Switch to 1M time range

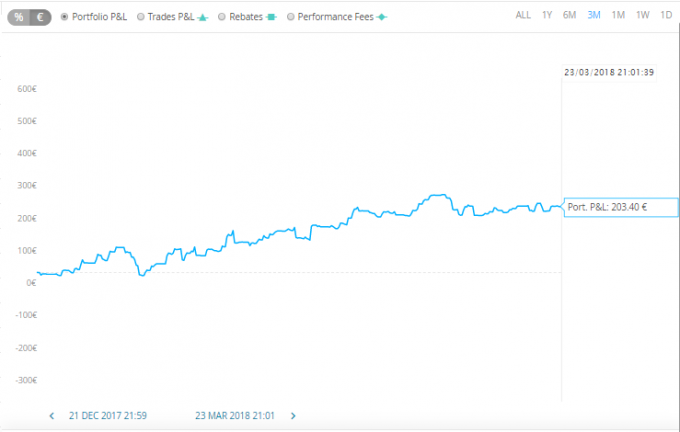(618, 15)
